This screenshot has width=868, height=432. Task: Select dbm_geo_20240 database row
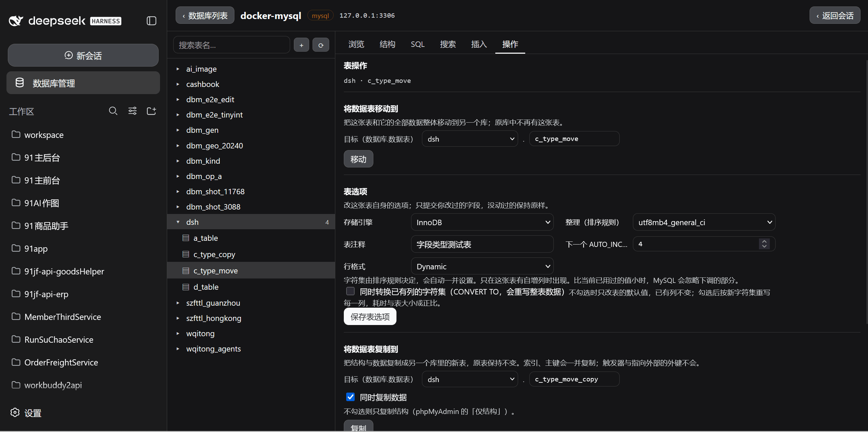pyautogui.click(x=251, y=146)
